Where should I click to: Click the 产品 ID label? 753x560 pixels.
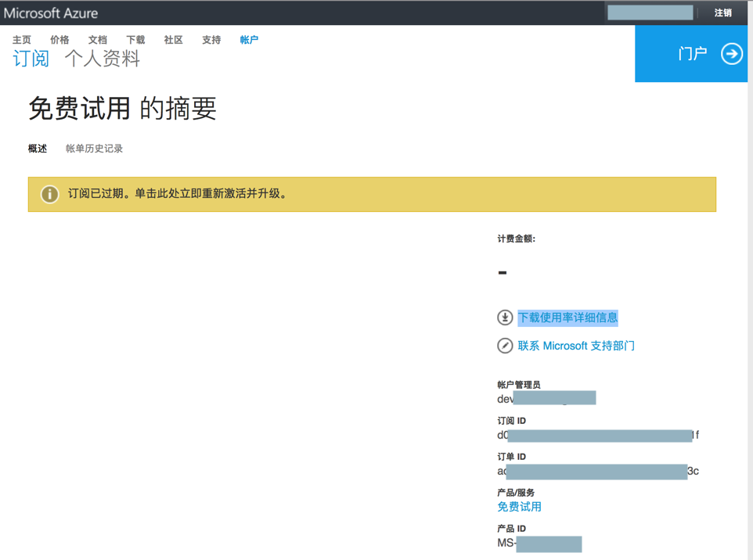pos(511,529)
